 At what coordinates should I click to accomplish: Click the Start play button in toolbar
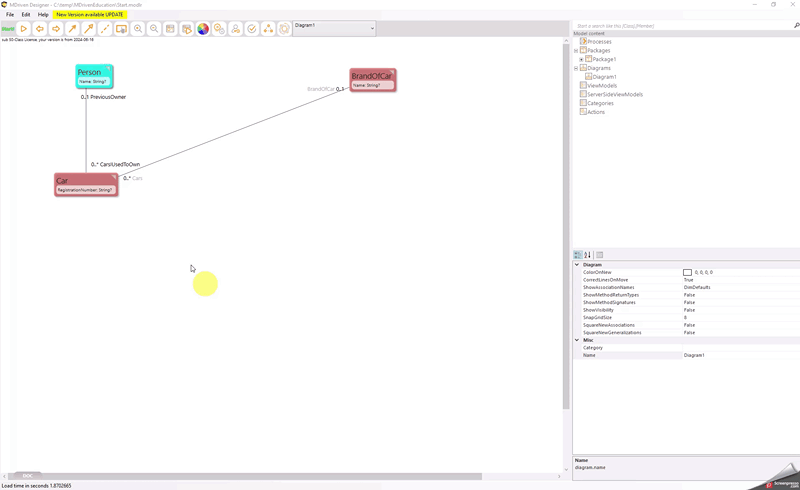pos(23,29)
